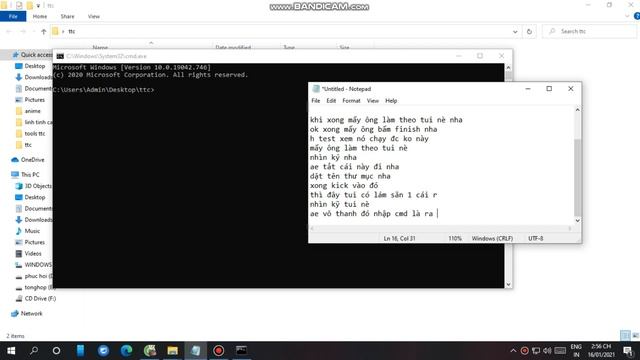Open the notification center icon
640x360 pixels.
(x=628, y=351)
